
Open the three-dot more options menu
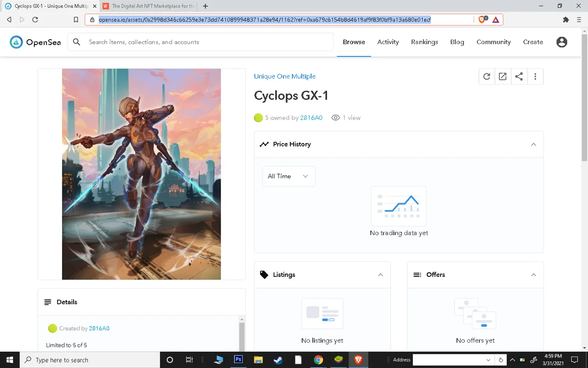point(535,77)
